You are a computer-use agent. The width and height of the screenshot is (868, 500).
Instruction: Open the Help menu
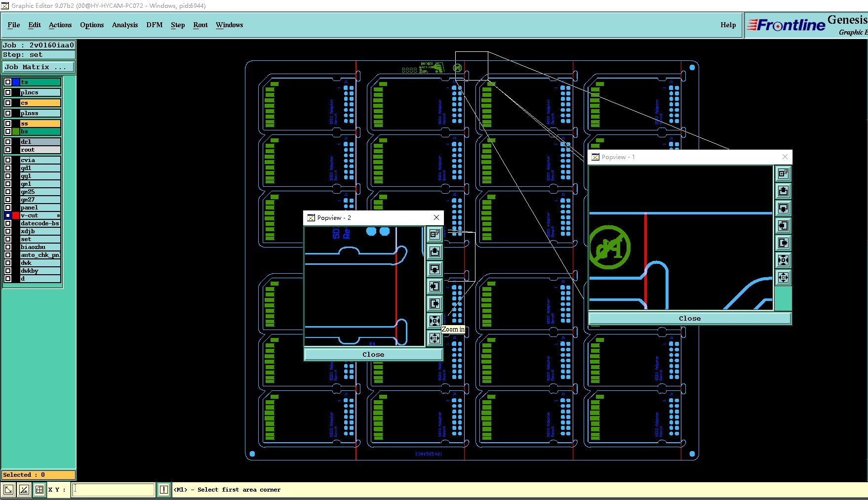click(x=728, y=25)
